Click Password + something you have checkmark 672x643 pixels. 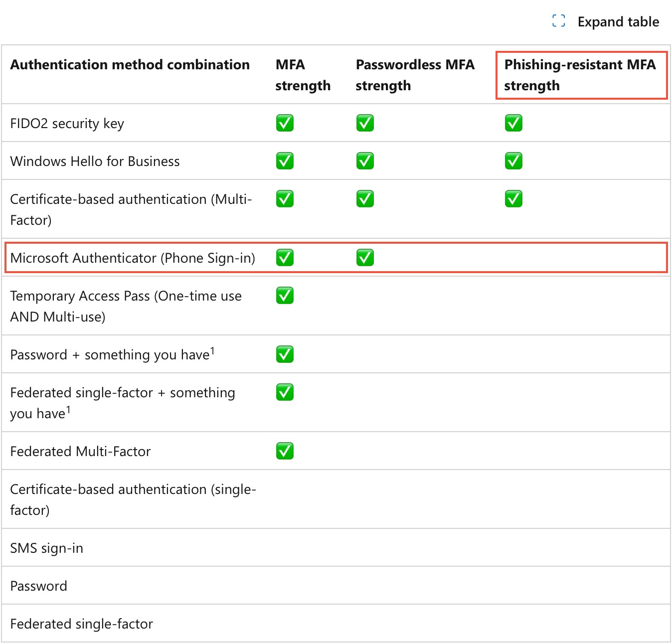tap(285, 354)
